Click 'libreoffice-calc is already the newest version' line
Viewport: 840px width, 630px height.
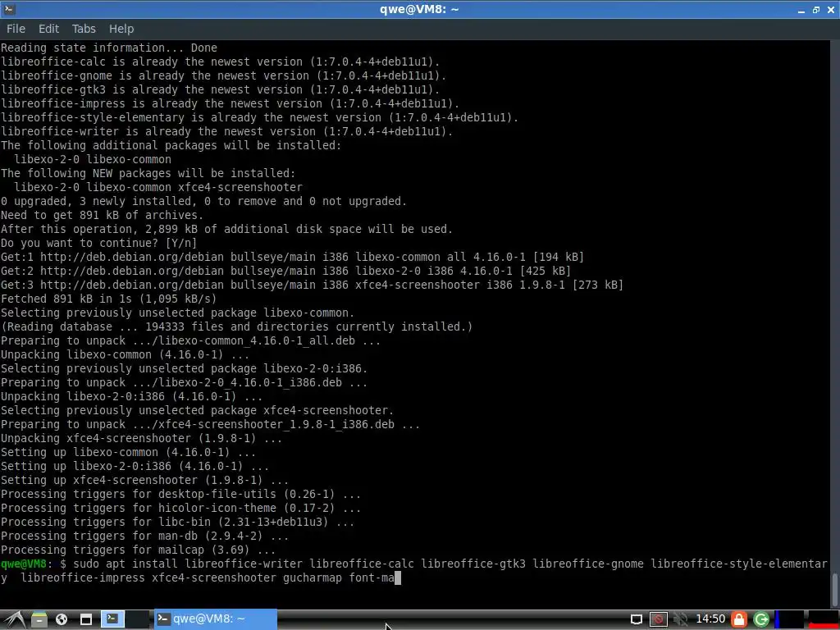[220, 62]
